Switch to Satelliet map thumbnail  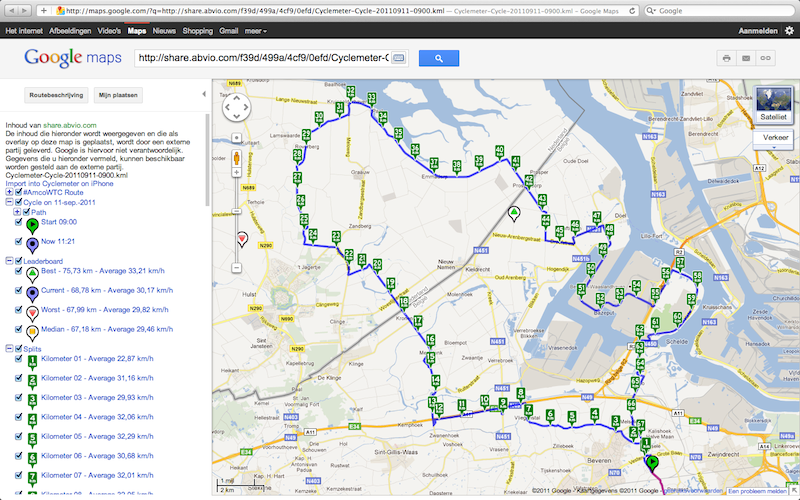click(773, 104)
